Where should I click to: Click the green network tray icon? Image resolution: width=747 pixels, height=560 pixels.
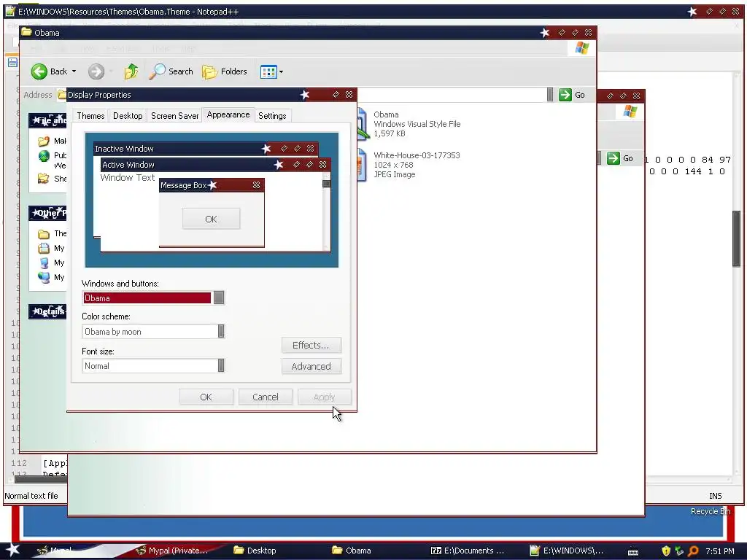(679, 551)
